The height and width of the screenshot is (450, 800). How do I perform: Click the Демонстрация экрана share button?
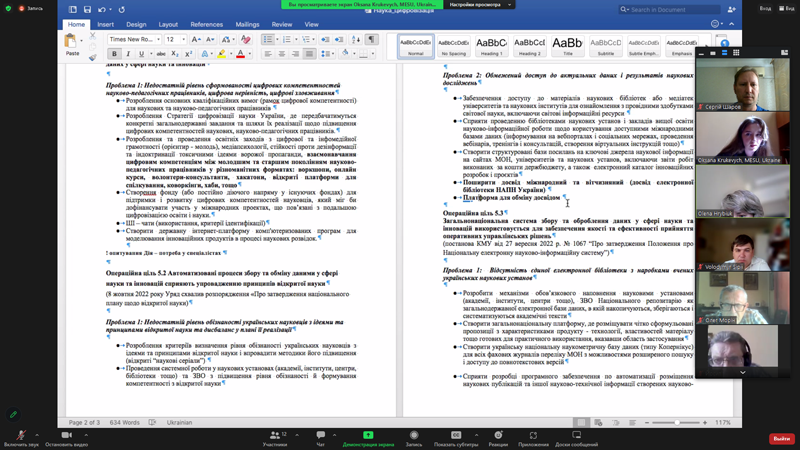pos(368,438)
